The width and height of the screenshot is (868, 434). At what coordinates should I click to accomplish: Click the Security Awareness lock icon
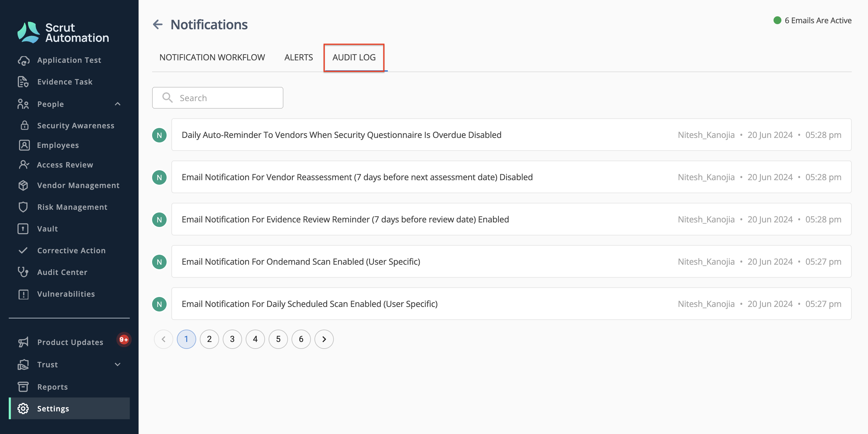pos(24,125)
